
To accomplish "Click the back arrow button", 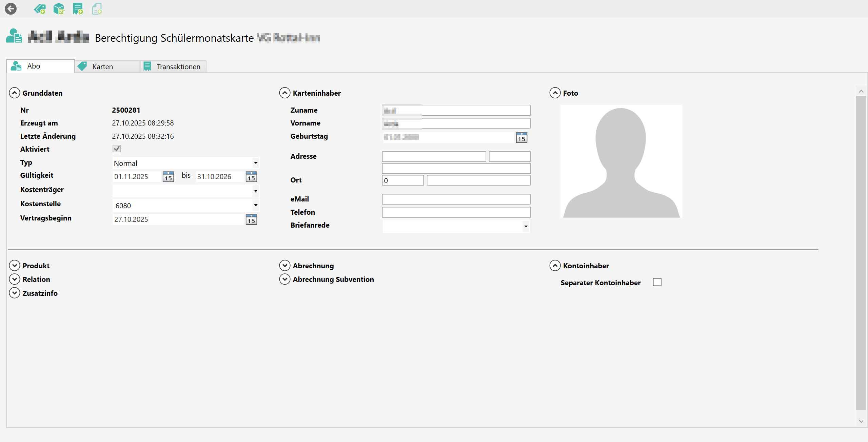I will point(11,9).
